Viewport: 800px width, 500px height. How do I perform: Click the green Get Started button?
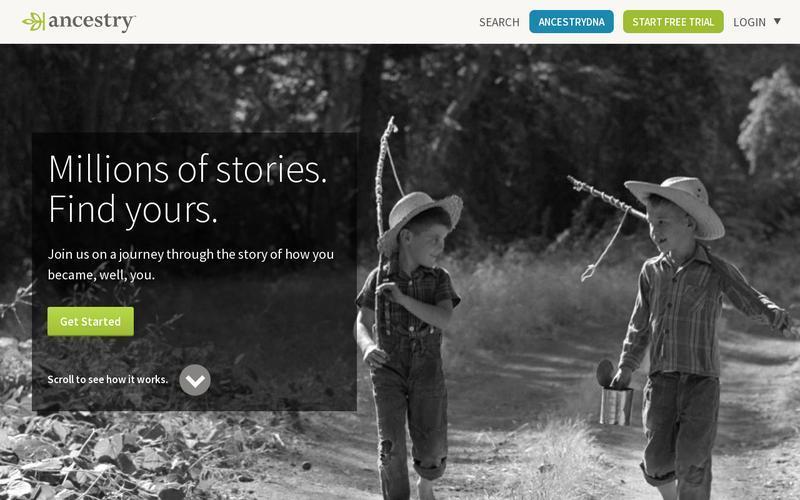click(90, 321)
